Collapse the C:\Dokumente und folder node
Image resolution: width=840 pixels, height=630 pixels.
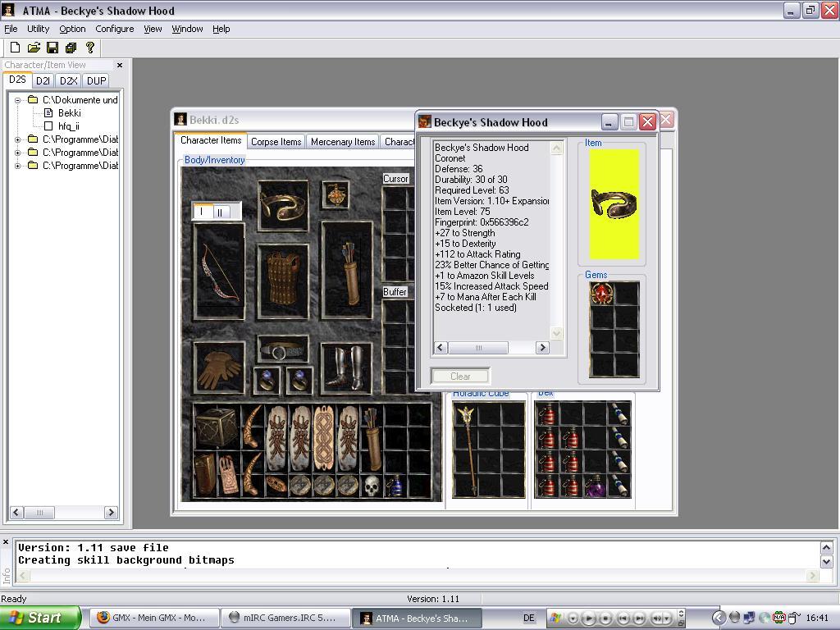coord(18,100)
